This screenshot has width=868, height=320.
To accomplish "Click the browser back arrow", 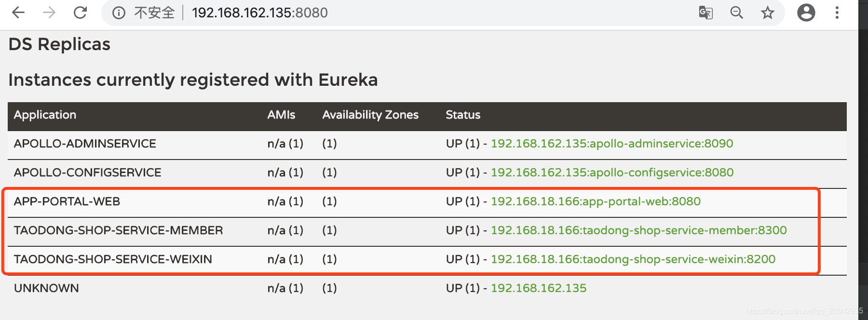I will pyautogui.click(x=18, y=13).
